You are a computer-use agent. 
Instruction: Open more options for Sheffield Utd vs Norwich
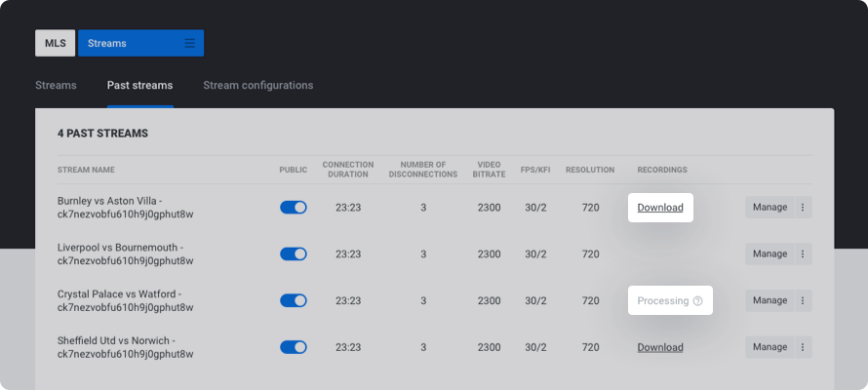[803, 347]
